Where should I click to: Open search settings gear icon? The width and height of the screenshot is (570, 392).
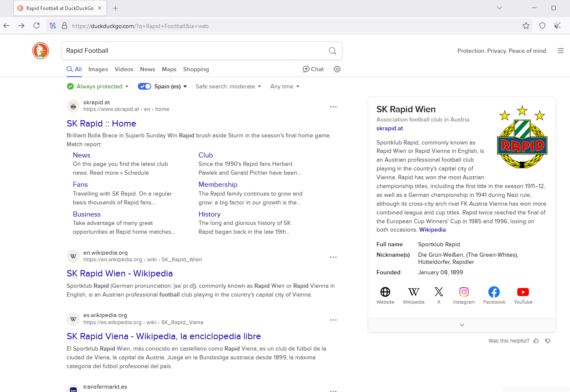point(337,69)
